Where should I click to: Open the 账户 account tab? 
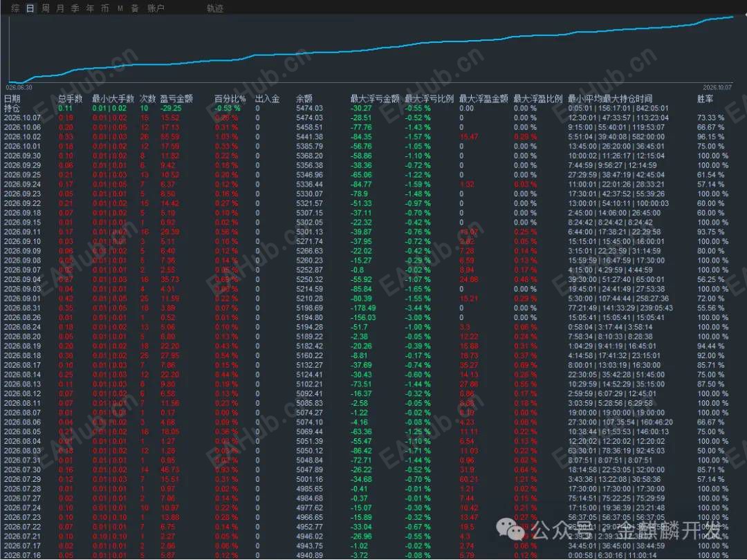coord(156,8)
